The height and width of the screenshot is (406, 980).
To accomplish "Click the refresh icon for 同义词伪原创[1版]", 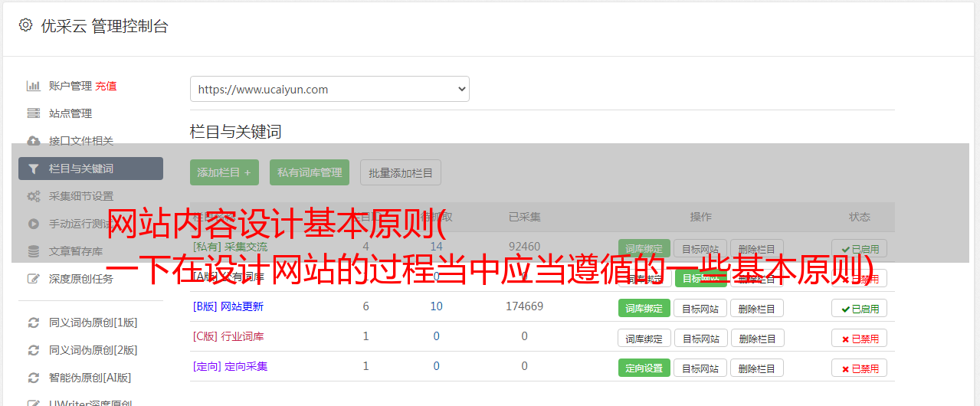I will 33,323.
